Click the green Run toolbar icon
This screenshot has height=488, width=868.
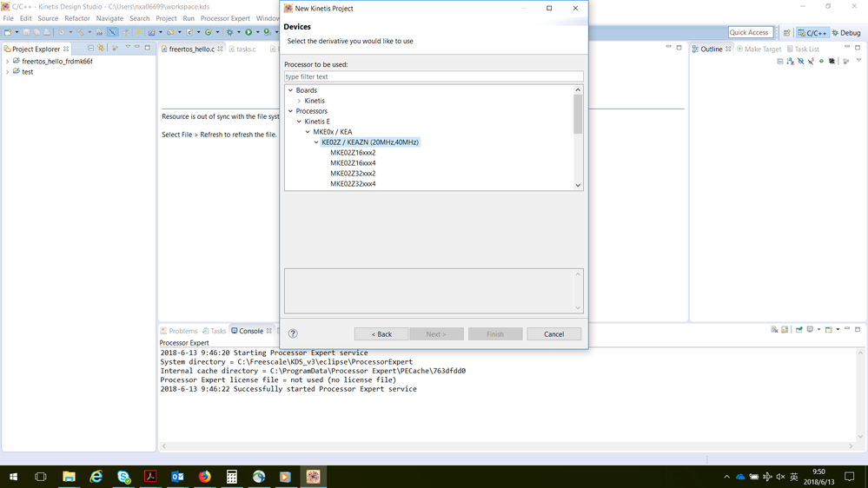point(248,32)
